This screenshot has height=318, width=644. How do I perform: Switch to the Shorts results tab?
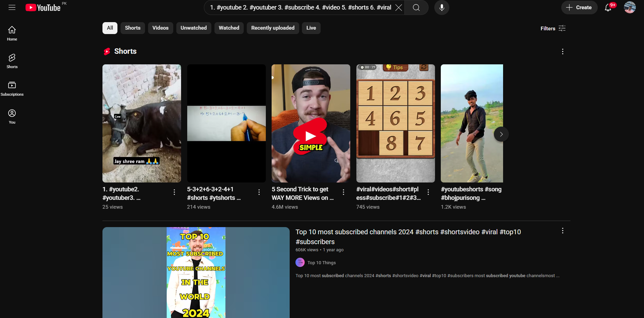[x=132, y=28]
